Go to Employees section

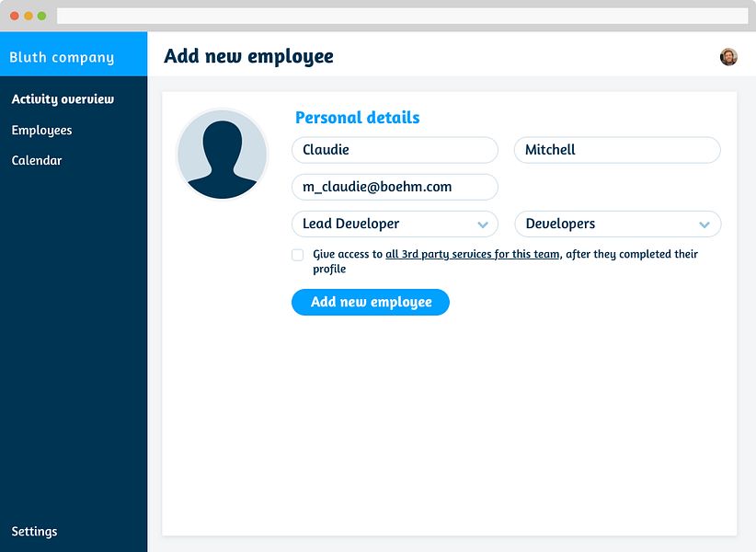point(41,130)
